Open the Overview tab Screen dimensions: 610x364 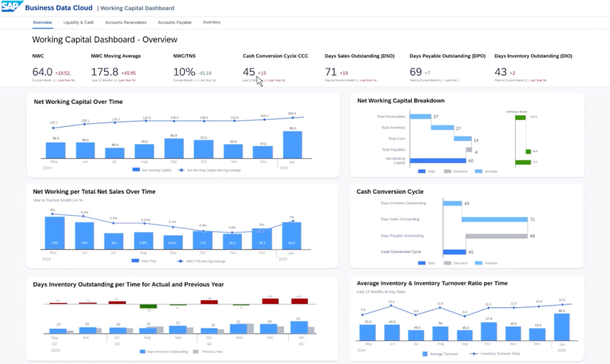tap(42, 22)
